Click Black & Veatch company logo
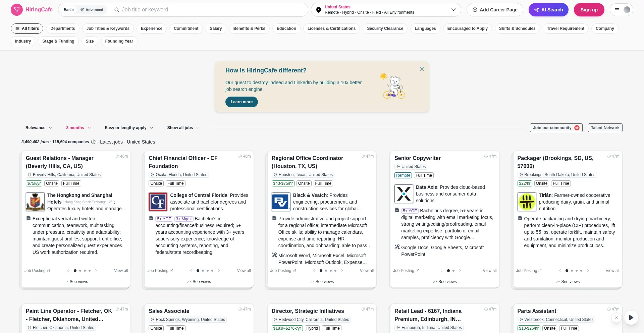The image size is (644, 333). [x=281, y=202]
